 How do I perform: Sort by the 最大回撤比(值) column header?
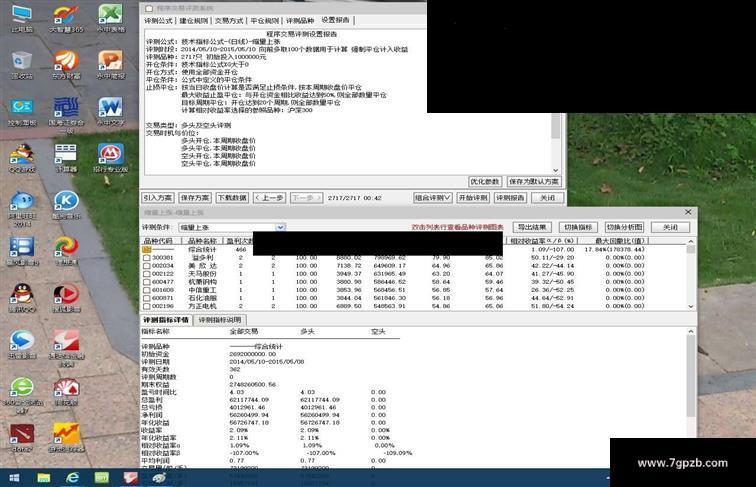(x=613, y=241)
